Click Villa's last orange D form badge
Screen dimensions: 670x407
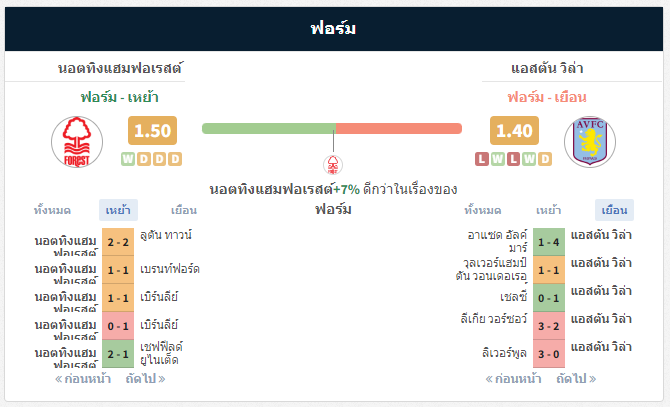pos(545,159)
